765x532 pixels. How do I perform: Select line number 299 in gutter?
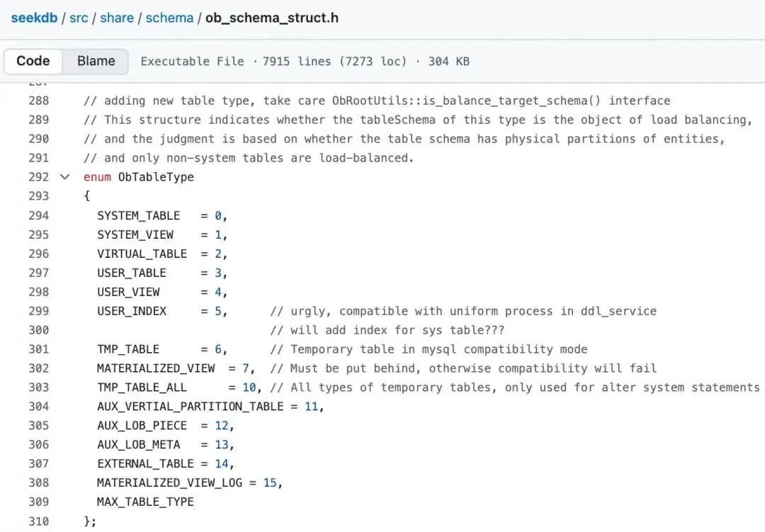pos(39,311)
